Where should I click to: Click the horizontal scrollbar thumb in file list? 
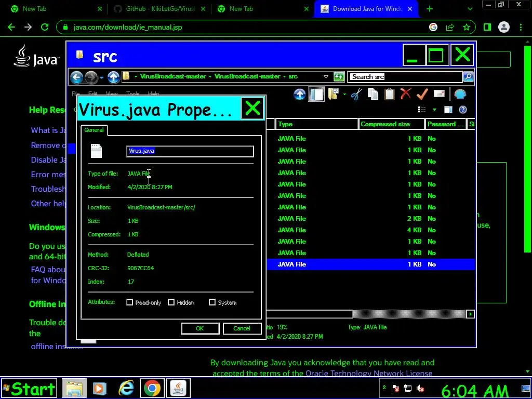point(310,314)
